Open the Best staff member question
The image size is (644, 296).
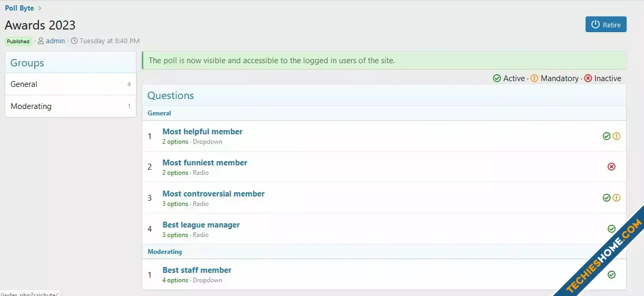(197, 270)
